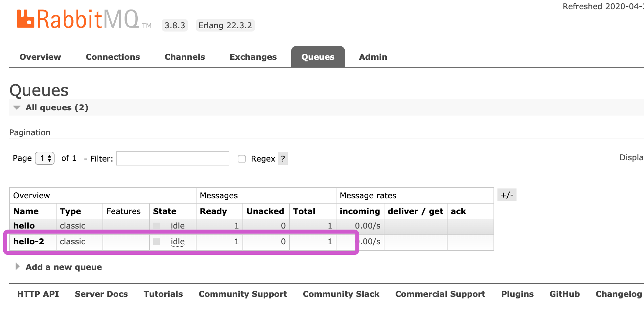Click the Erlang 22.3.2 version badge
Viewport: 644px width, 329px height.
225,25
